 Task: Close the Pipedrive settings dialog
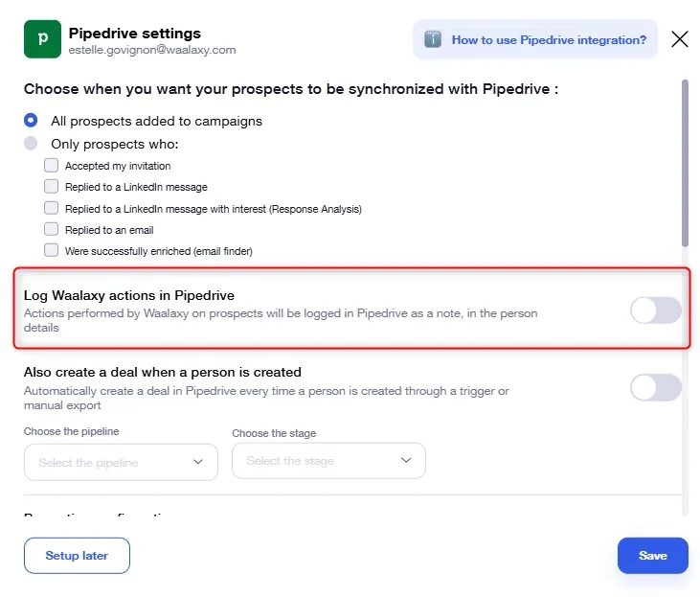click(x=680, y=39)
